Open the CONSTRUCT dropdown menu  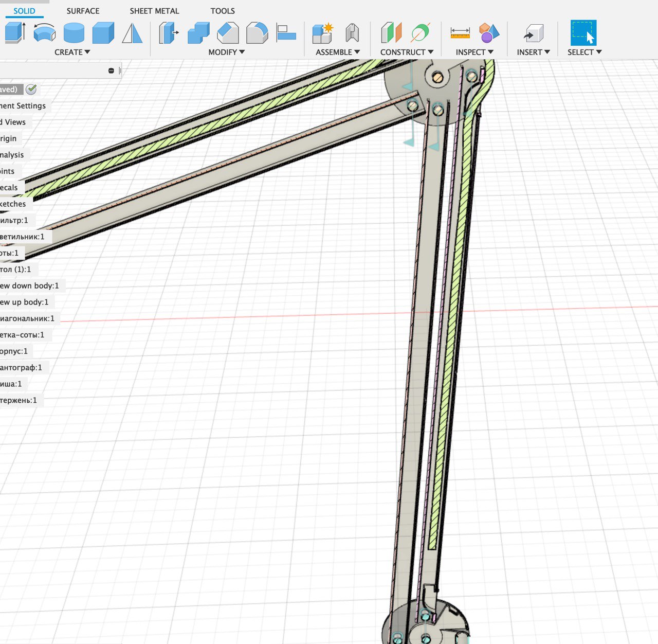coord(407,52)
